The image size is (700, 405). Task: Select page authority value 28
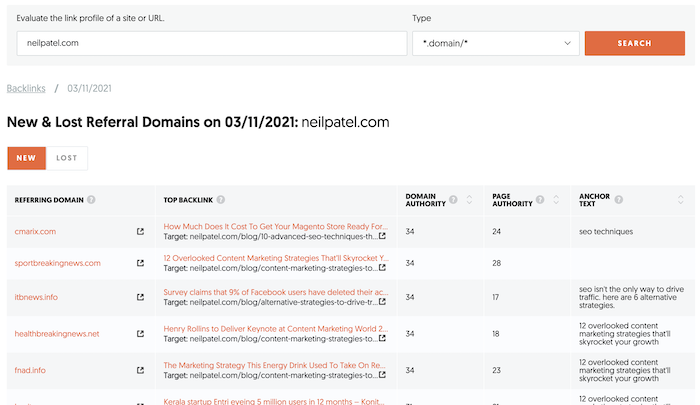coord(496,263)
